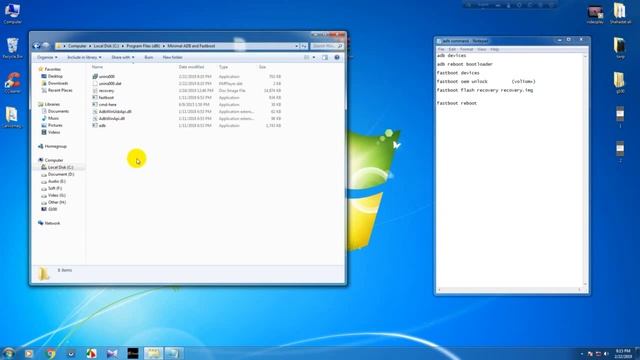Open Notepad Format menu

pyautogui.click(x=466, y=49)
